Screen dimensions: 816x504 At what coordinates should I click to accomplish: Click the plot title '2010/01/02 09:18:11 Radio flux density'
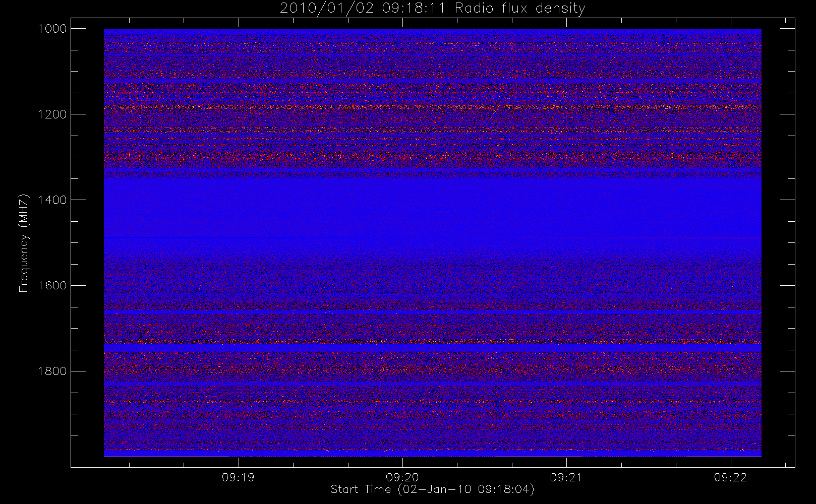pos(432,8)
